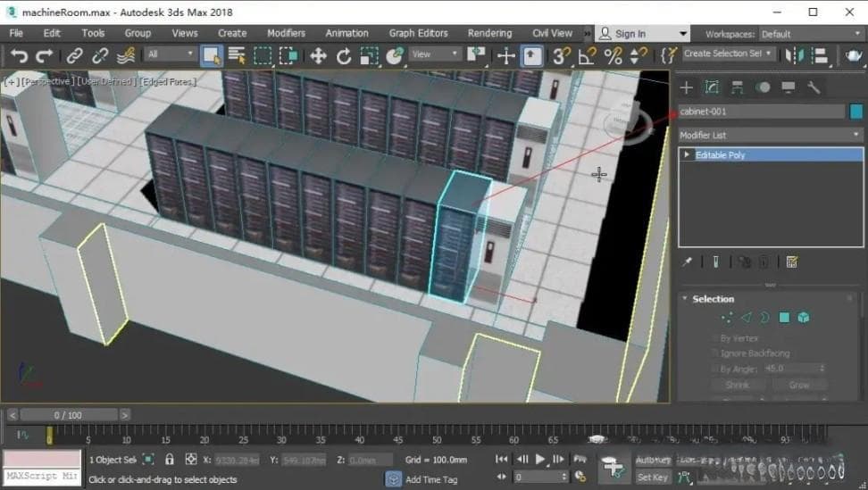The width and height of the screenshot is (868, 490).
Task: Click the cabinet-001 object color swatch
Action: (855, 112)
